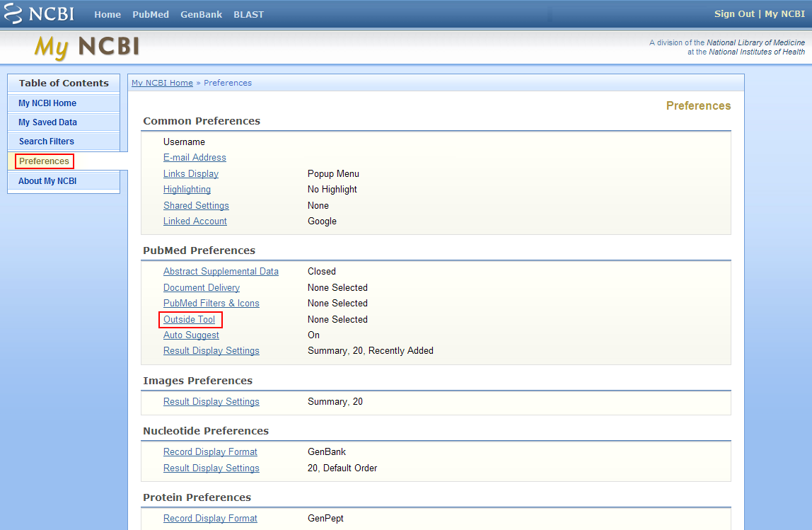Open the Shared Settings preference

coord(196,206)
